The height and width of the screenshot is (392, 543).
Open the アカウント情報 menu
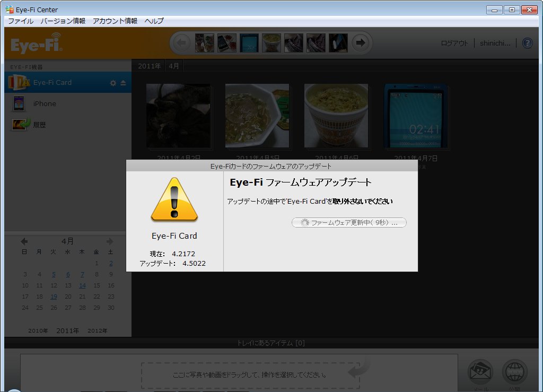coord(115,21)
